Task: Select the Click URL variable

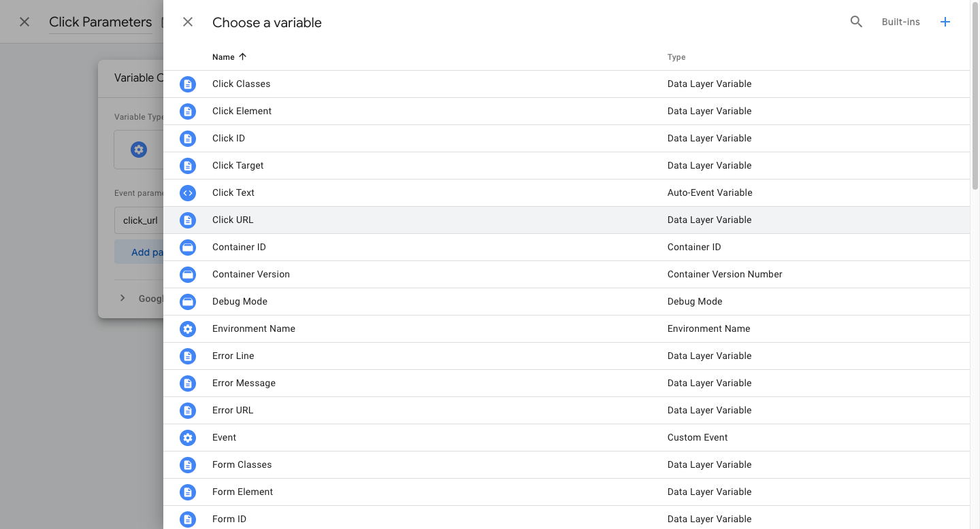Action: coord(233,220)
